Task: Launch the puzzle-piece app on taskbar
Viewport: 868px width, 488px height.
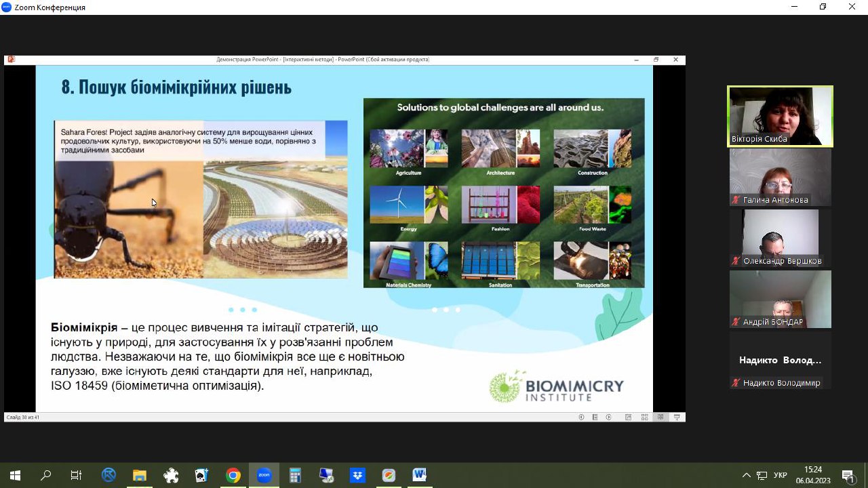Action: [x=171, y=475]
